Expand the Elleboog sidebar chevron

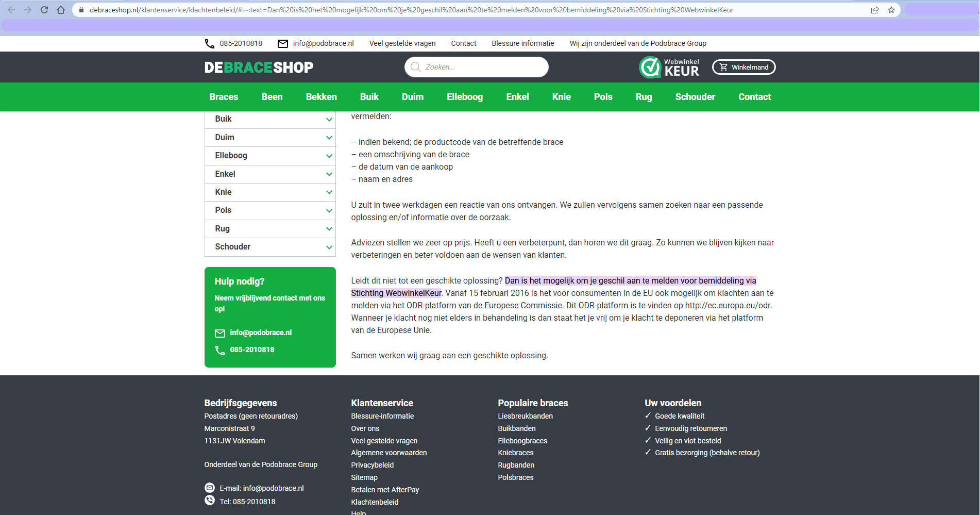coord(329,156)
